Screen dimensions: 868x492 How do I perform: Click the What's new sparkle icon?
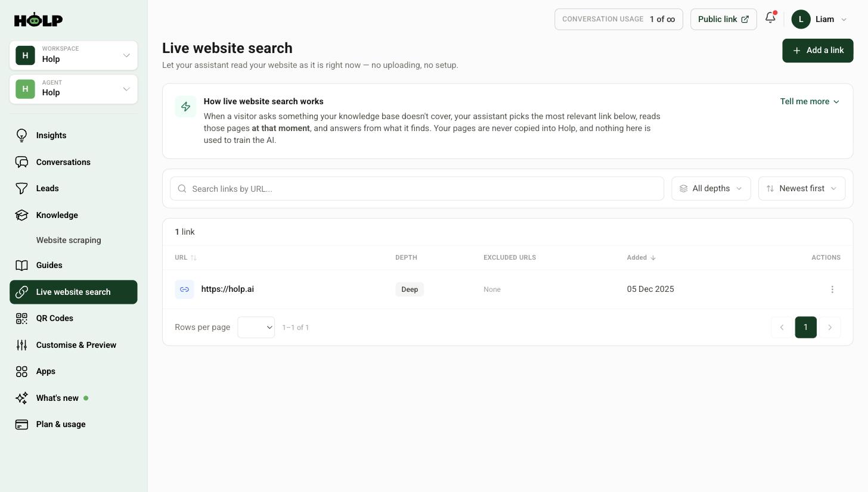tap(21, 398)
